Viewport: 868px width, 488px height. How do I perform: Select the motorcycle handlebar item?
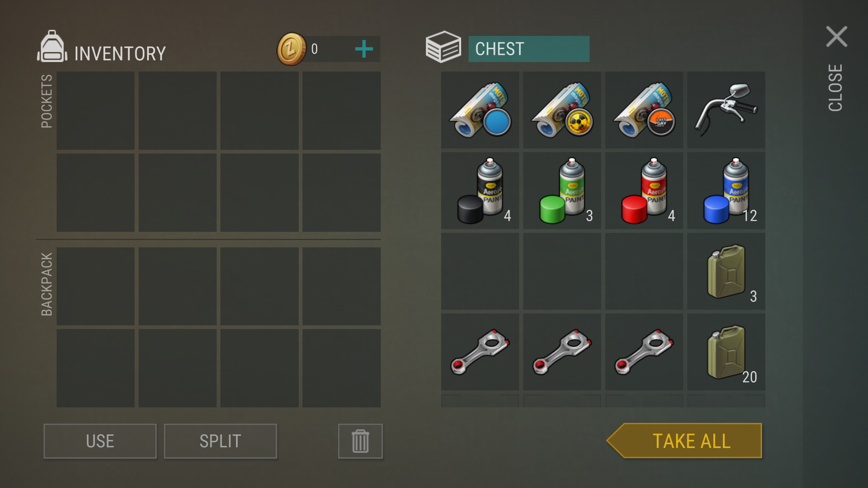726,110
